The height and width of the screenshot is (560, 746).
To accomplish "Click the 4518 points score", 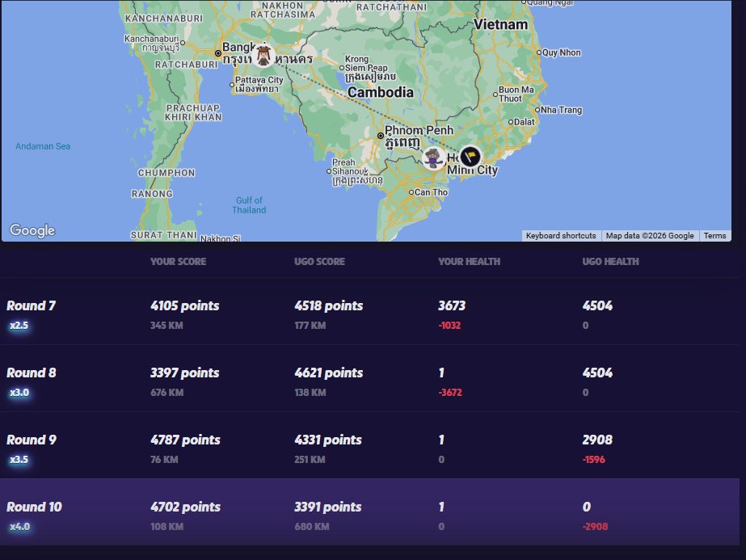I will (329, 305).
